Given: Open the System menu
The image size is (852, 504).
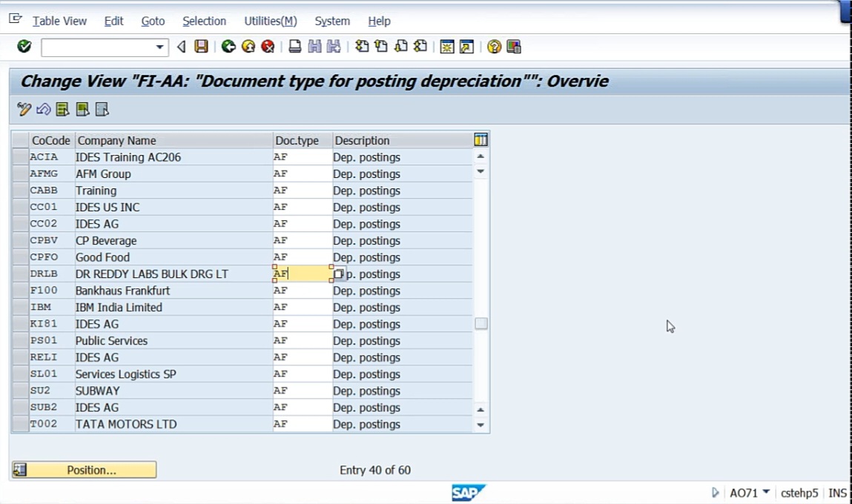Looking at the screenshot, I should pyautogui.click(x=332, y=21).
